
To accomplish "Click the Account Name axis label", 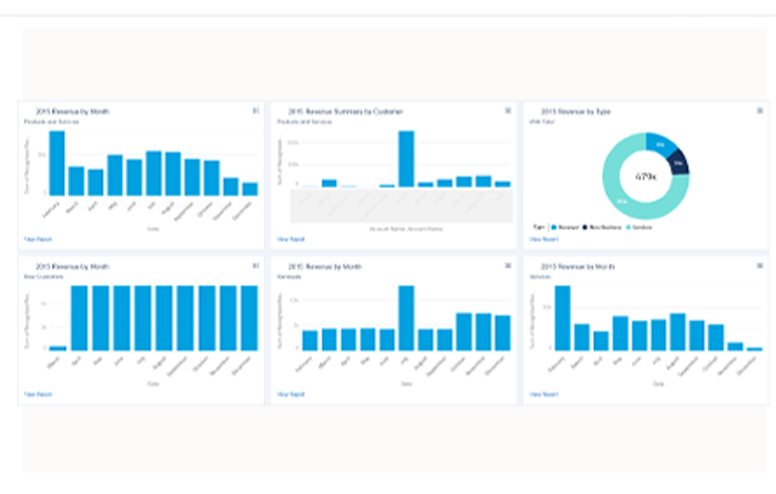I will tap(406, 229).
